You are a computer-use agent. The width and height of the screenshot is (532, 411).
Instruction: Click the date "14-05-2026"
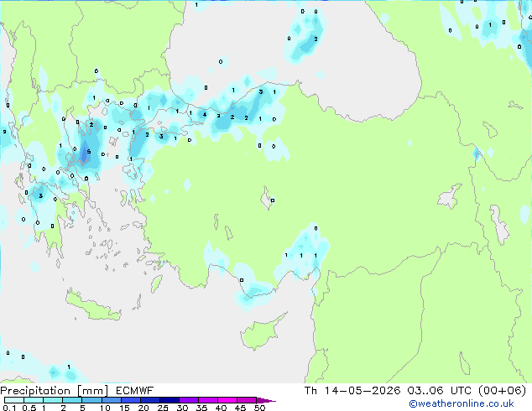coord(362,391)
